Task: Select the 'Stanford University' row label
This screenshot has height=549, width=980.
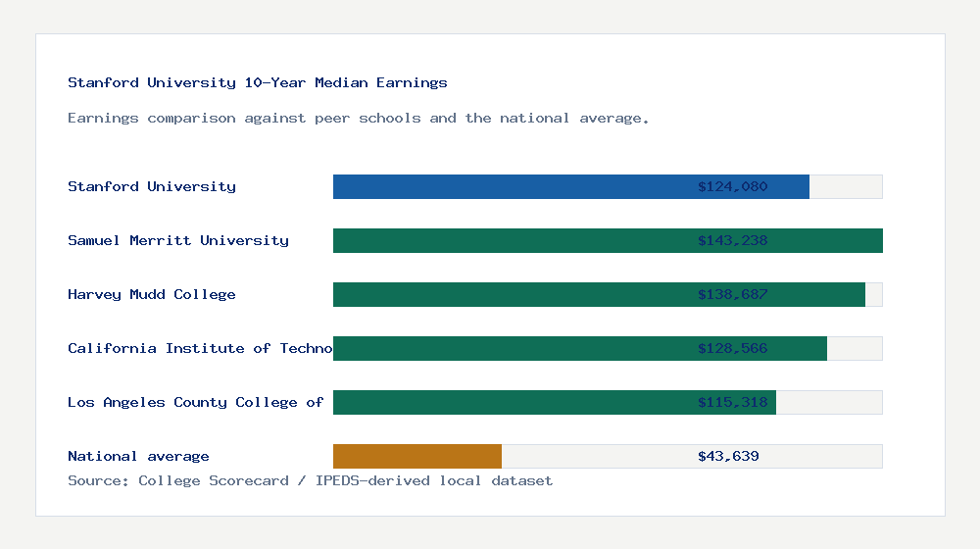Action: tap(152, 186)
